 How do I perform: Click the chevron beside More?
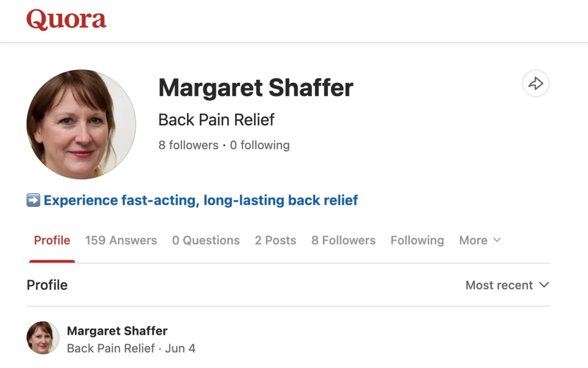pos(497,240)
